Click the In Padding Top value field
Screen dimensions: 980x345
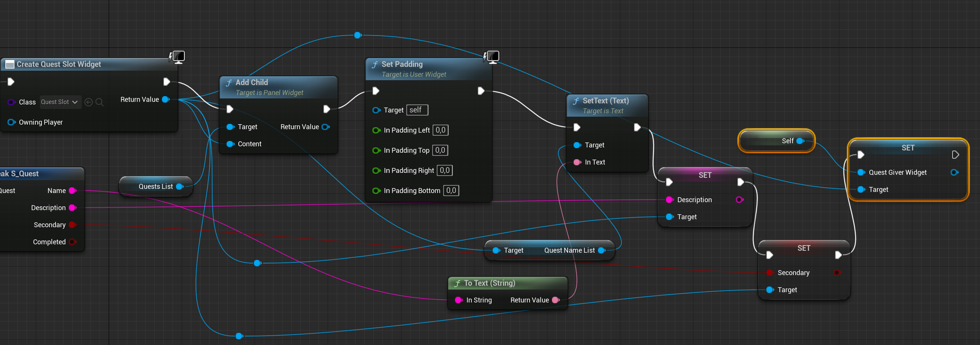(x=440, y=150)
